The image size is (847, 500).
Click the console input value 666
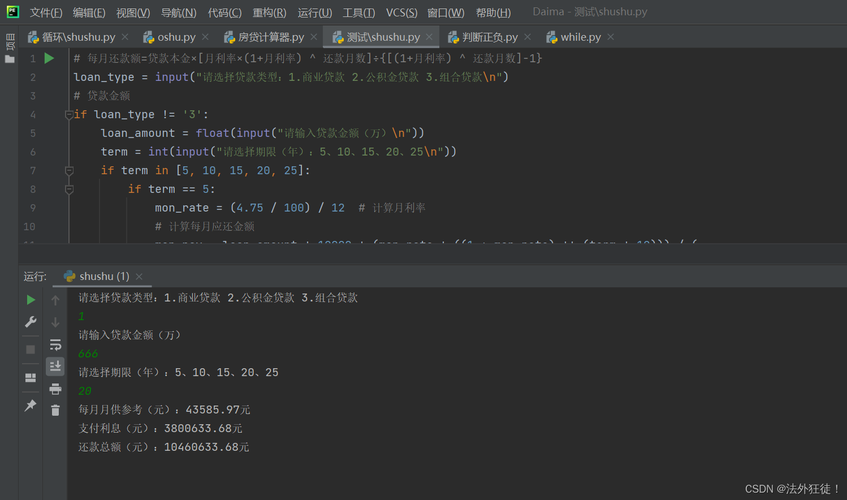click(88, 354)
